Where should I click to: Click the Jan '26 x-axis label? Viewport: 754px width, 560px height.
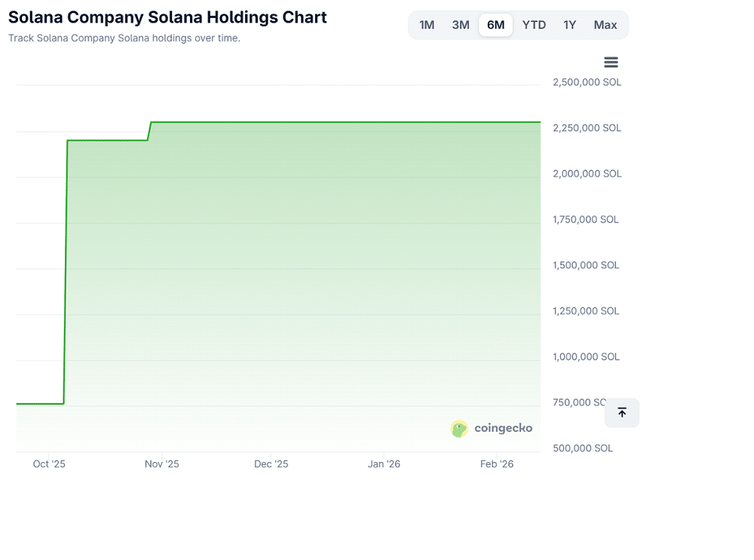(384, 464)
